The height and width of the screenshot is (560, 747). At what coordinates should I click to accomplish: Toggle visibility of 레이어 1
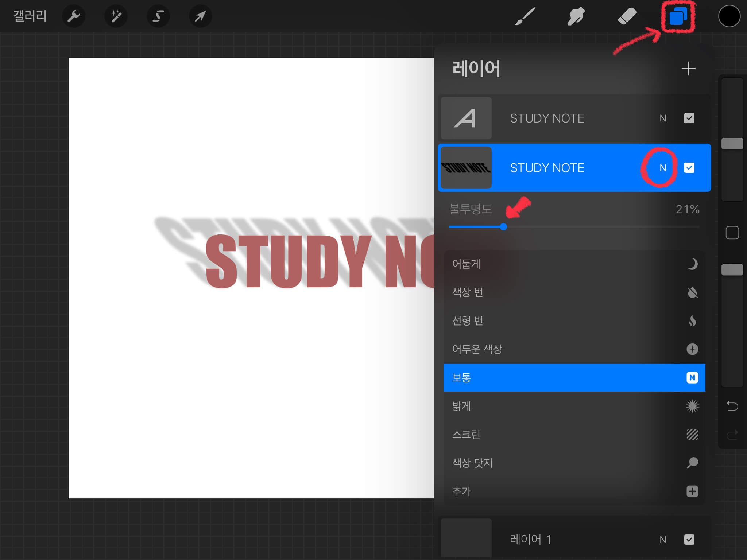pyautogui.click(x=689, y=539)
